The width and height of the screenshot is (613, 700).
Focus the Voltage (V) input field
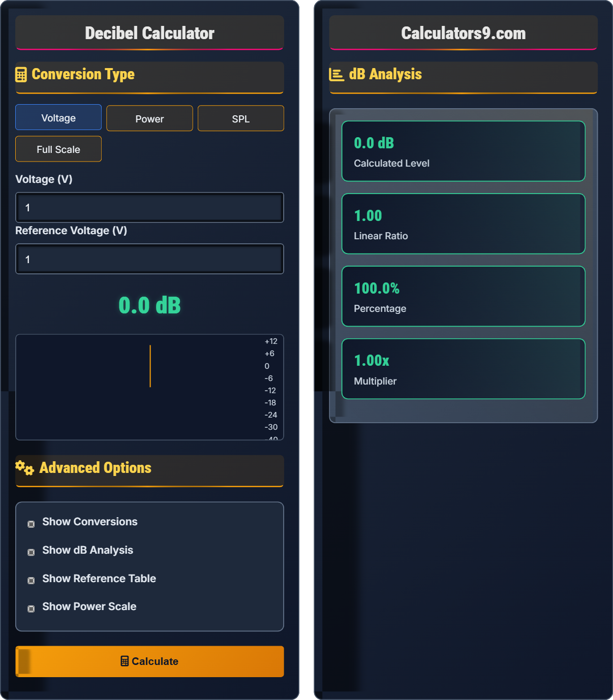[x=149, y=207]
